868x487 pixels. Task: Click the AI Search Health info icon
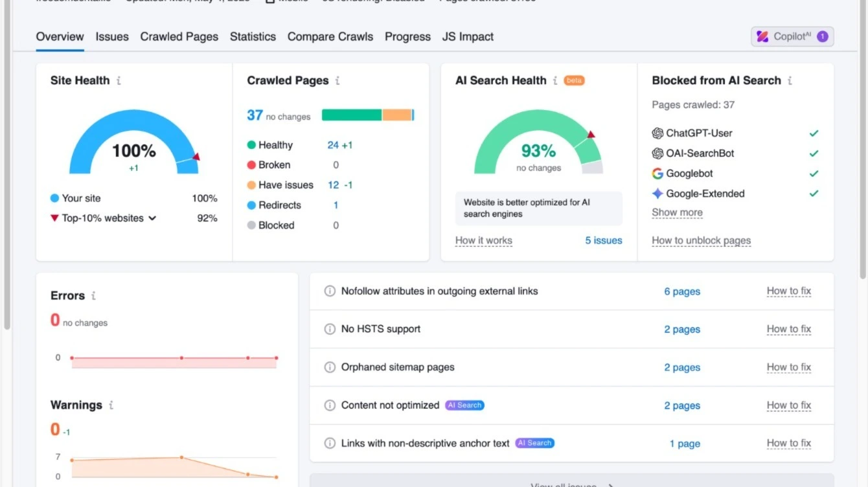pyautogui.click(x=555, y=80)
